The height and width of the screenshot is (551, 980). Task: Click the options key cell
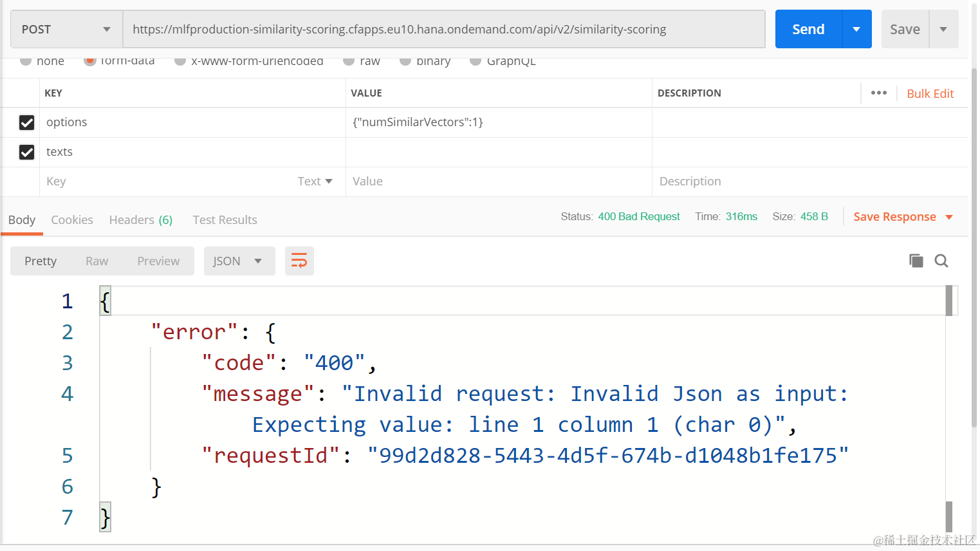pyautogui.click(x=192, y=122)
